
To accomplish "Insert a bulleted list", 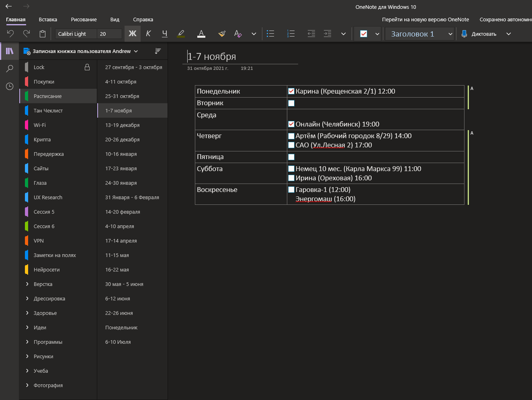I will point(271,34).
